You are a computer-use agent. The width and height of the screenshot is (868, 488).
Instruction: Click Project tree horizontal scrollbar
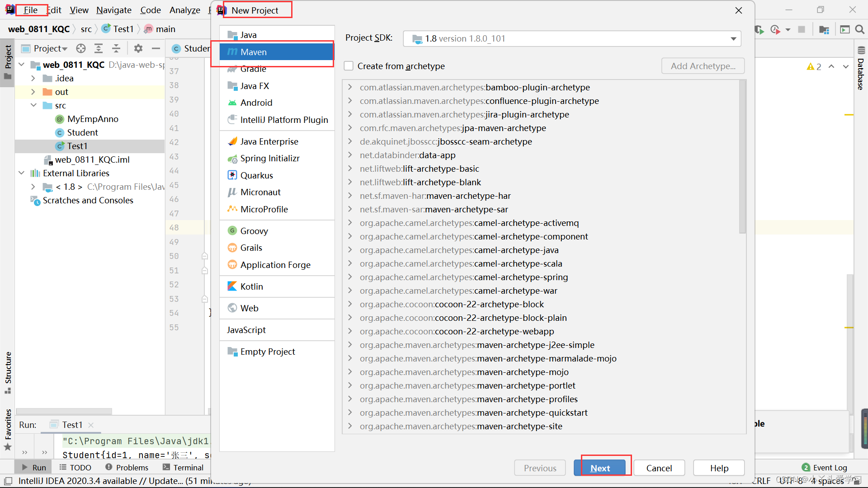coord(64,411)
